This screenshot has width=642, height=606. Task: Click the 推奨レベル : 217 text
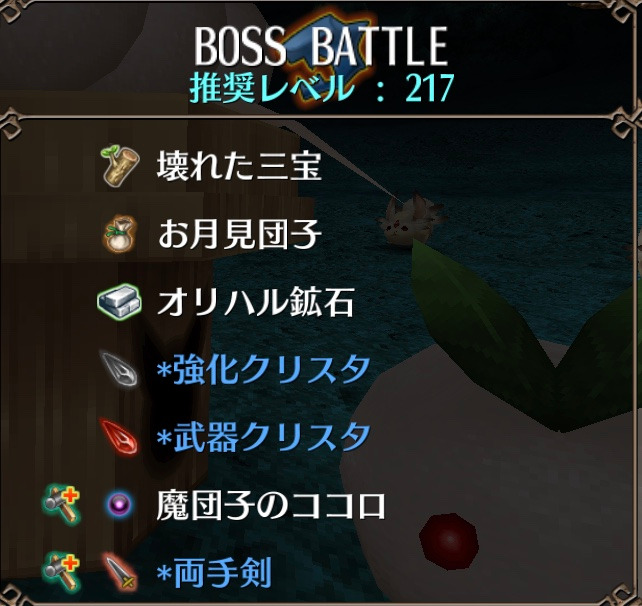tap(322, 88)
